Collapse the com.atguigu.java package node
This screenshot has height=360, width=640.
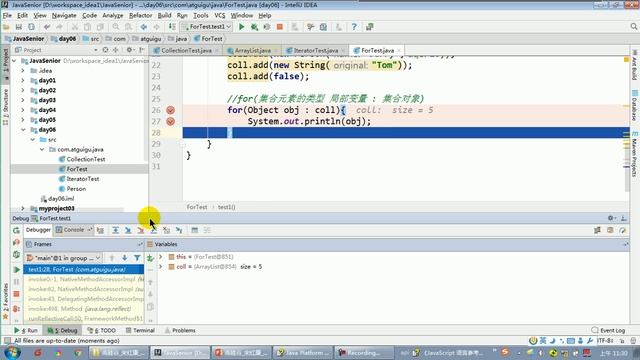click(42, 149)
